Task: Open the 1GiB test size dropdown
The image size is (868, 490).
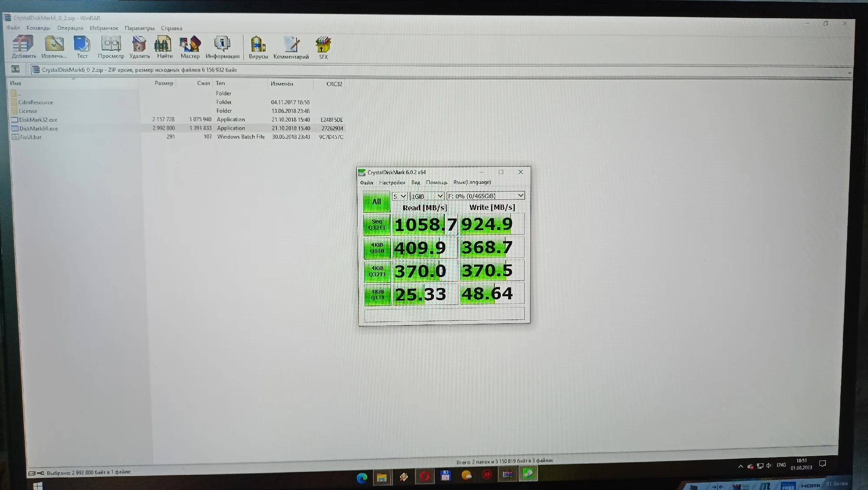Action: click(427, 196)
